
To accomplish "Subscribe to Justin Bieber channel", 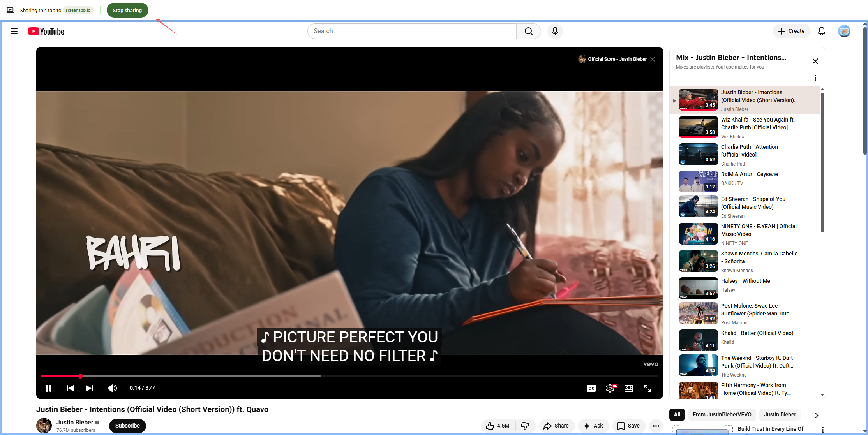I will pyautogui.click(x=127, y=426).
